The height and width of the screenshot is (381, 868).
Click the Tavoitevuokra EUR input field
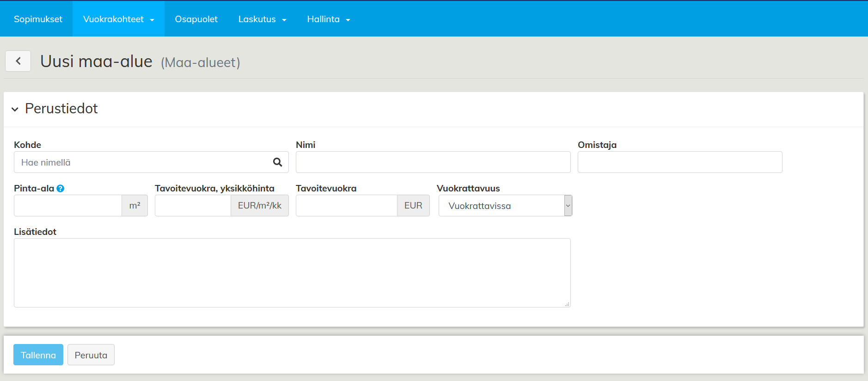pos(346,206)
